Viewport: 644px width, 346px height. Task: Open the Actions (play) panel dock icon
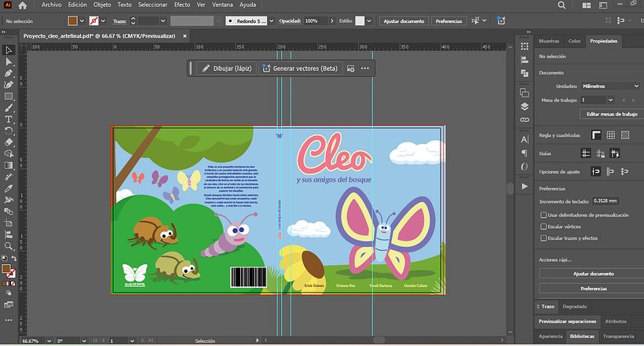coord(525,186)
